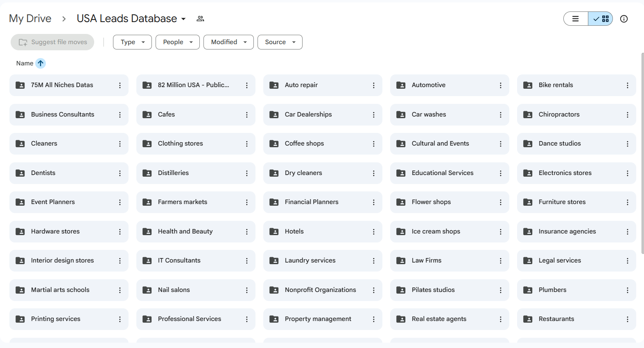
Task: Open more actions for Dry cleaners folder
Action: pos(374,173)
